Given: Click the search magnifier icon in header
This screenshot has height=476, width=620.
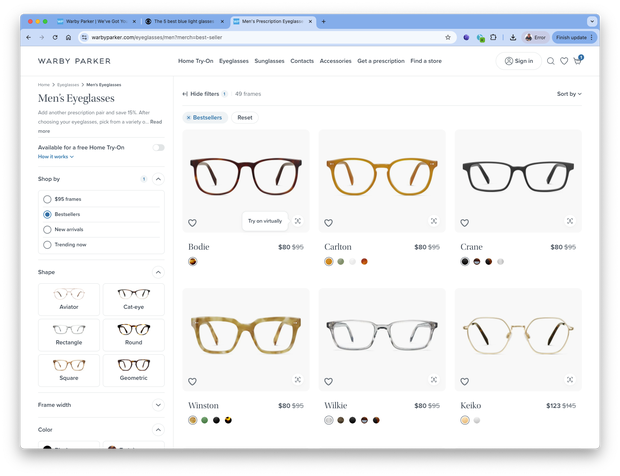Looking at the screenshot, I should click(551, 61).
